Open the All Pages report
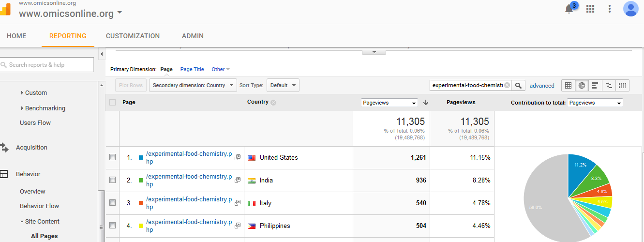 tap(44, 236)
